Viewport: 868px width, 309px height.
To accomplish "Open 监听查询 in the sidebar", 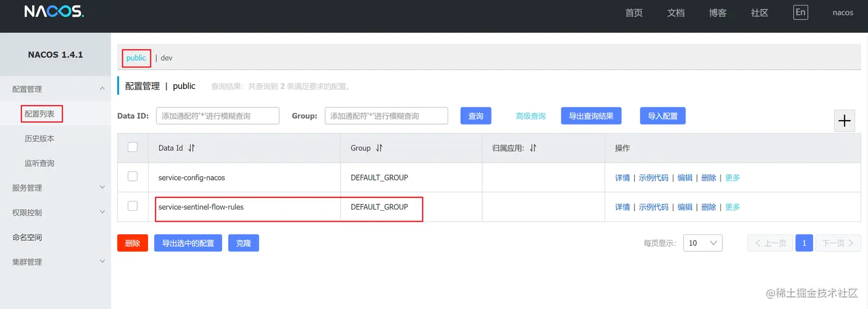I will click(40, 163).
